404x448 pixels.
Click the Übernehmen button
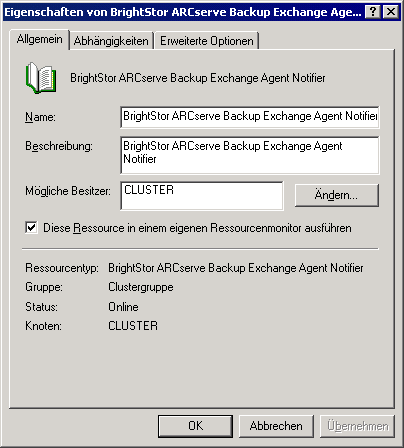(x=357, y=426)
